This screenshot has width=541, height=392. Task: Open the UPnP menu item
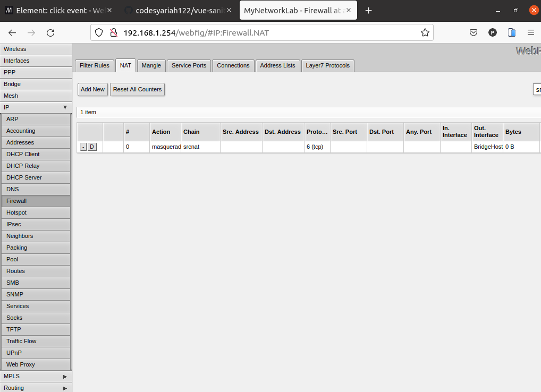tap(36, 353)
